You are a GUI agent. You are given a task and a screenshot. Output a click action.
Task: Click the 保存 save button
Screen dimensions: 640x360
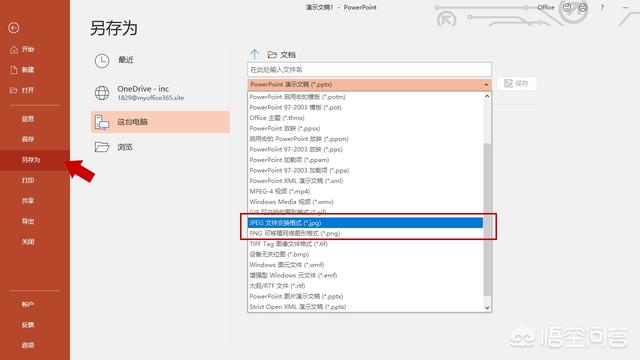[516, 84]
